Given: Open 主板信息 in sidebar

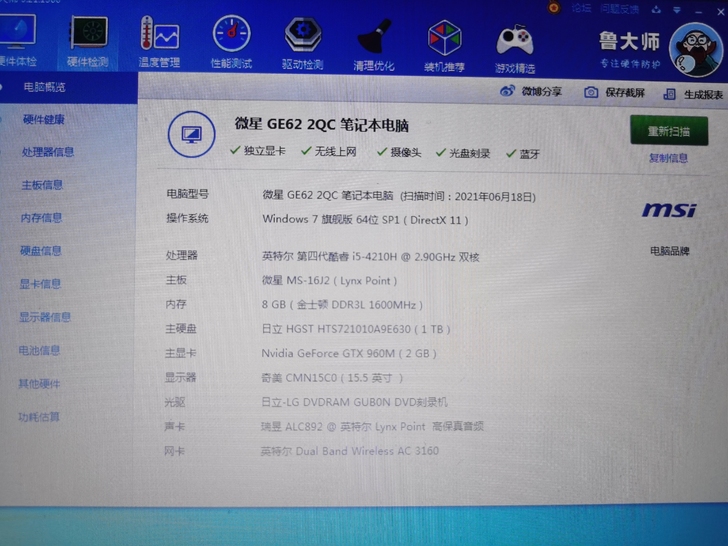Looking at the screenshot, I should pos(42,185).
